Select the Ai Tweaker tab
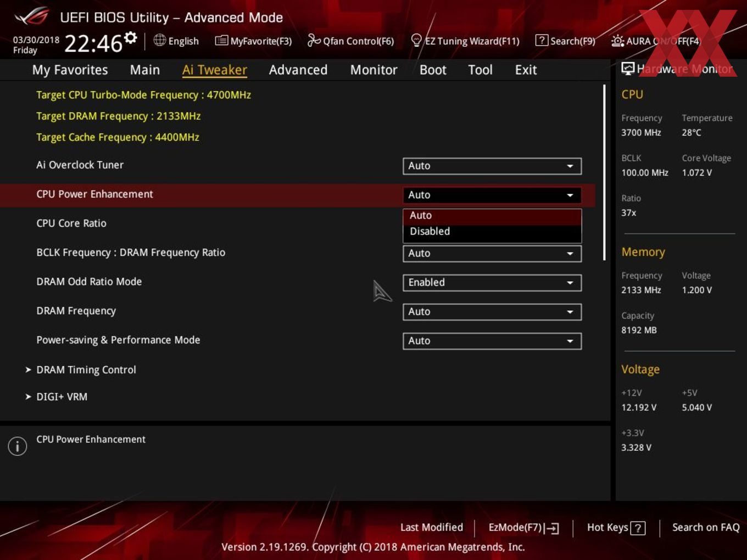Viewport: 747px width, 560px height. point(215,70)
